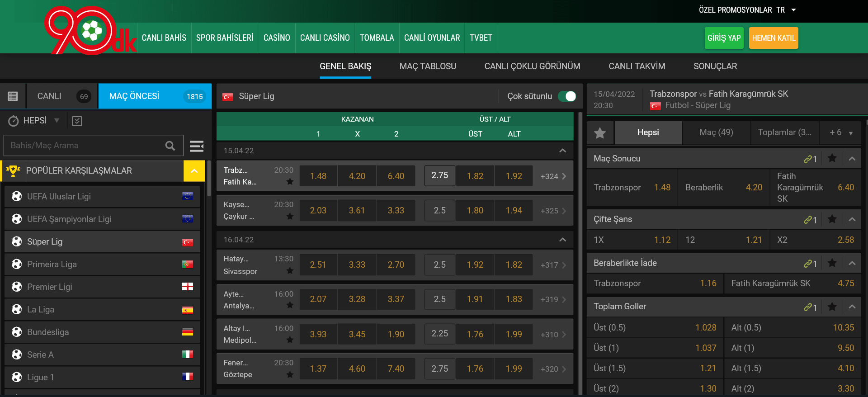This screenshot has height=397, width=868.
Task: Open the TR language dropdown
Action: (x=786, y=10)
